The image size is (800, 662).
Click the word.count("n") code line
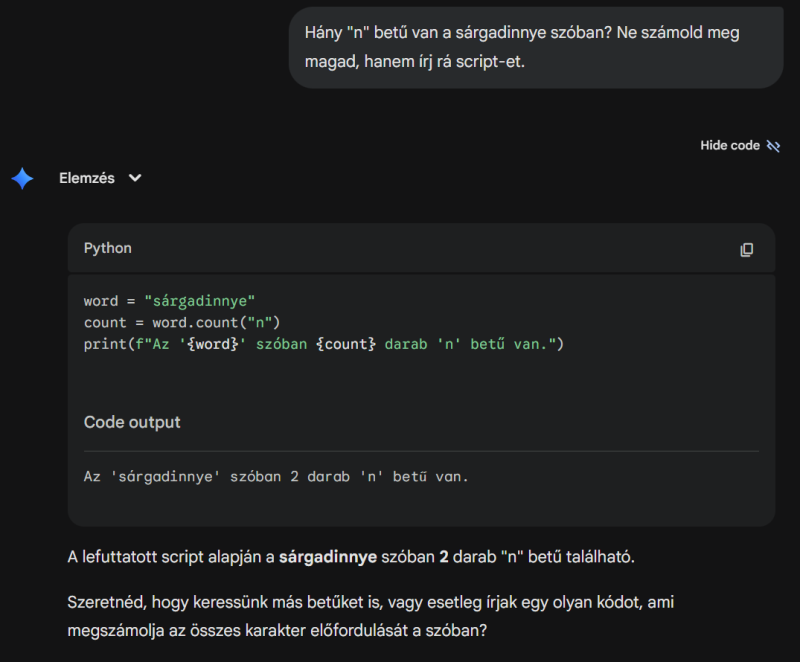(x=182, y=322)
